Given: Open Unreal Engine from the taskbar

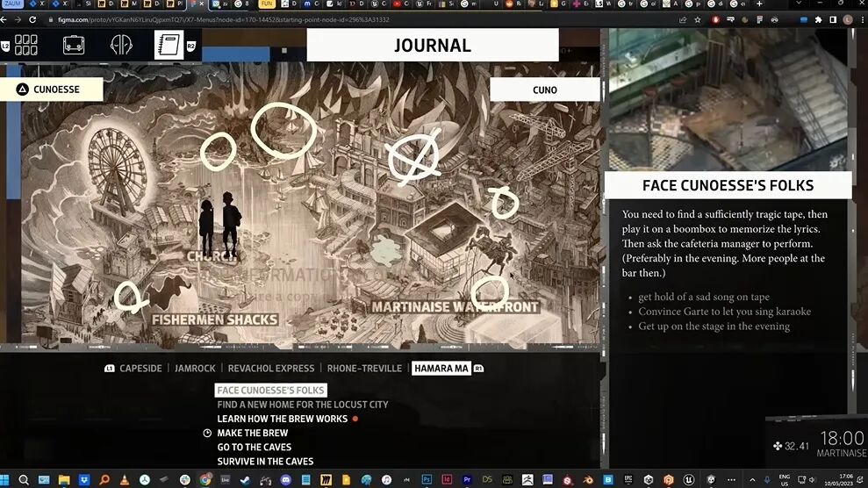Looking at the screenshot, I should 689,480.
